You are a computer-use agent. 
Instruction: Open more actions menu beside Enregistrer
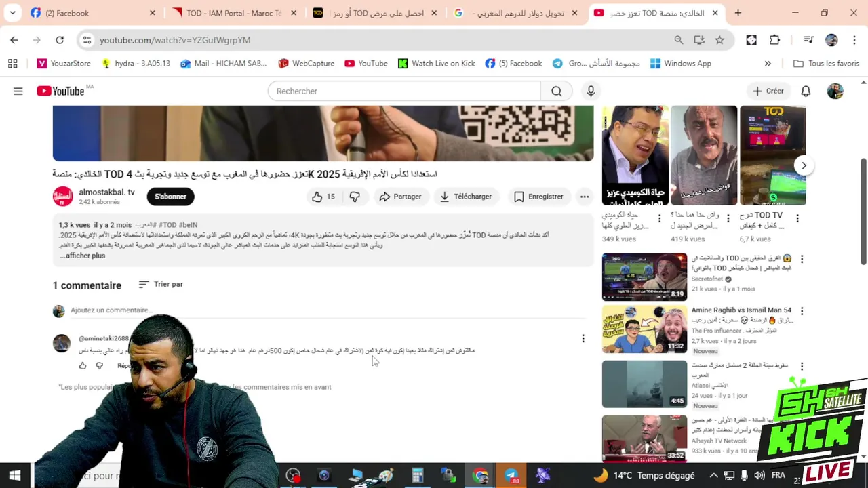(585, 197)
